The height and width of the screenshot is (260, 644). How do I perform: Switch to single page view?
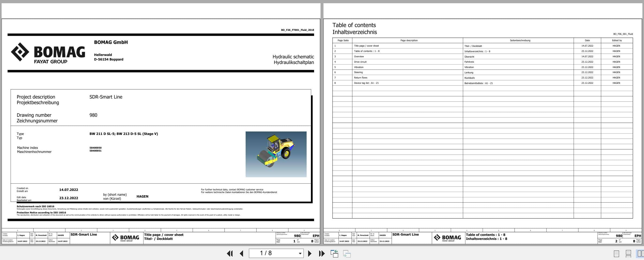click(x=616, y=253)
